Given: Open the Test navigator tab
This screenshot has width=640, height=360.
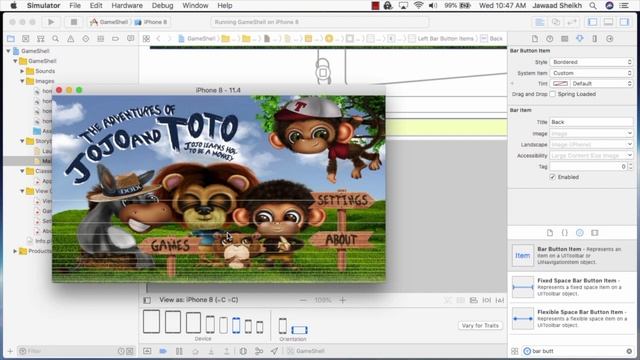Looking at the screenshot, I should [86, 39].
